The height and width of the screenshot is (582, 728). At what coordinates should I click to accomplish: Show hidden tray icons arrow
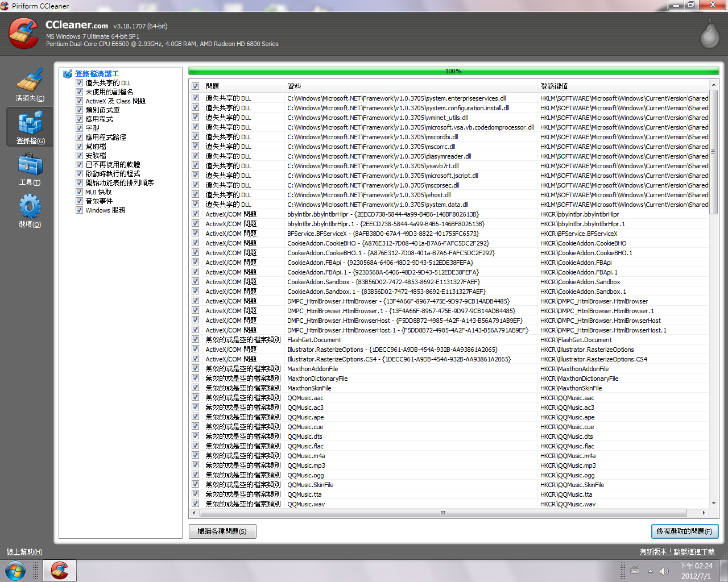650,571
